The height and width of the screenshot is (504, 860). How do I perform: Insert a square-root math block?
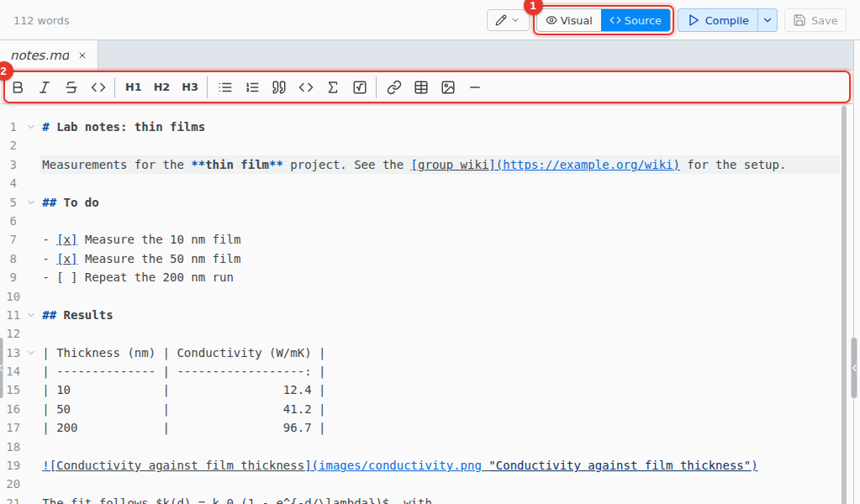[x=360, y=87]
